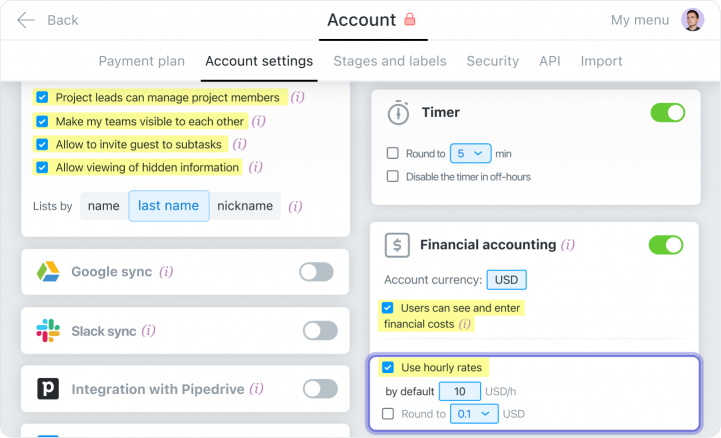Expand the round-to 0.1 USD dropdown
Screen dimensions: 721x438
(474, 413)
